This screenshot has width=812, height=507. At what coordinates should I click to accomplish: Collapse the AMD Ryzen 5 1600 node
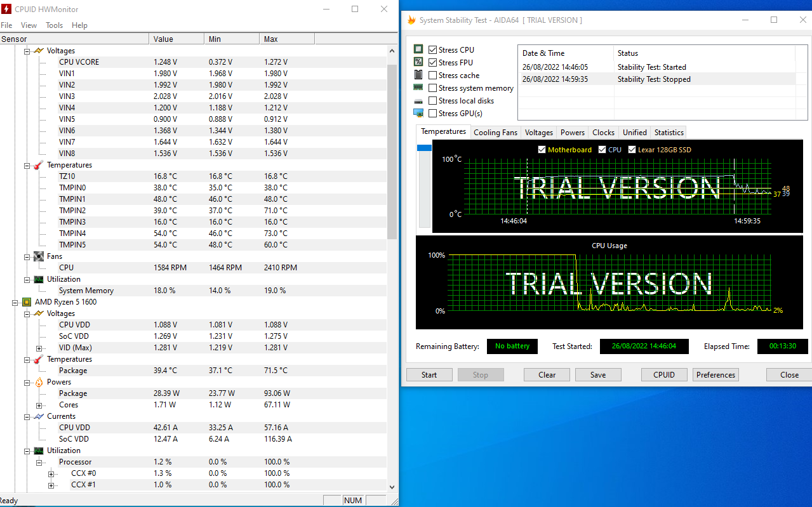pos(16,302)
